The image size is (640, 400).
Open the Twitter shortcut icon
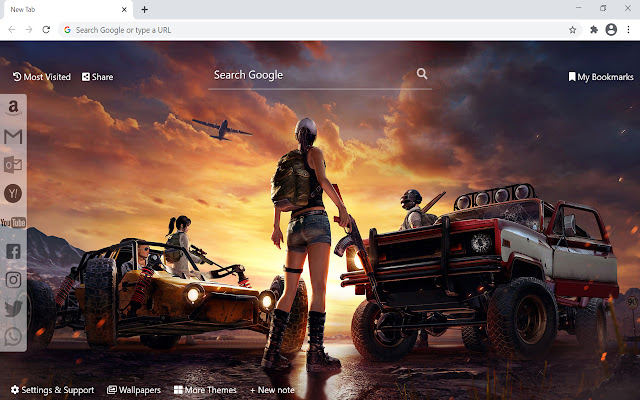(13, 309)
